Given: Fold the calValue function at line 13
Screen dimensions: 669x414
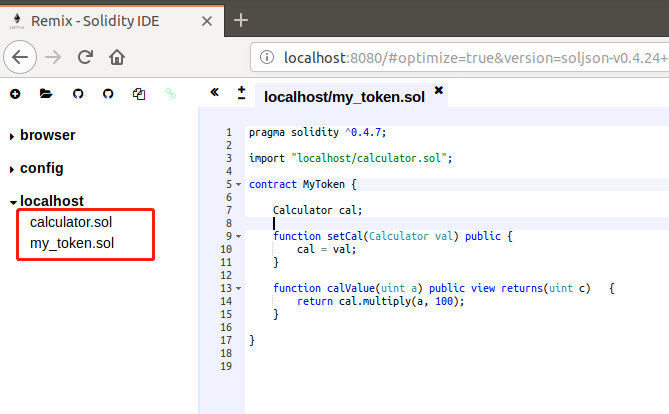Looking at the screenshot, I should pyautogui.click(x=239, y=289).
